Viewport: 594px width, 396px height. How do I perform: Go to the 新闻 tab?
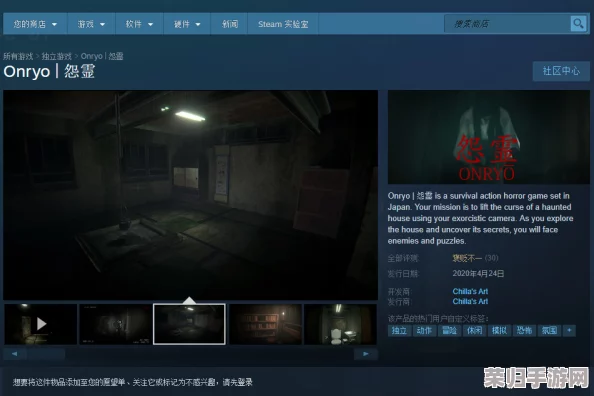230,24
